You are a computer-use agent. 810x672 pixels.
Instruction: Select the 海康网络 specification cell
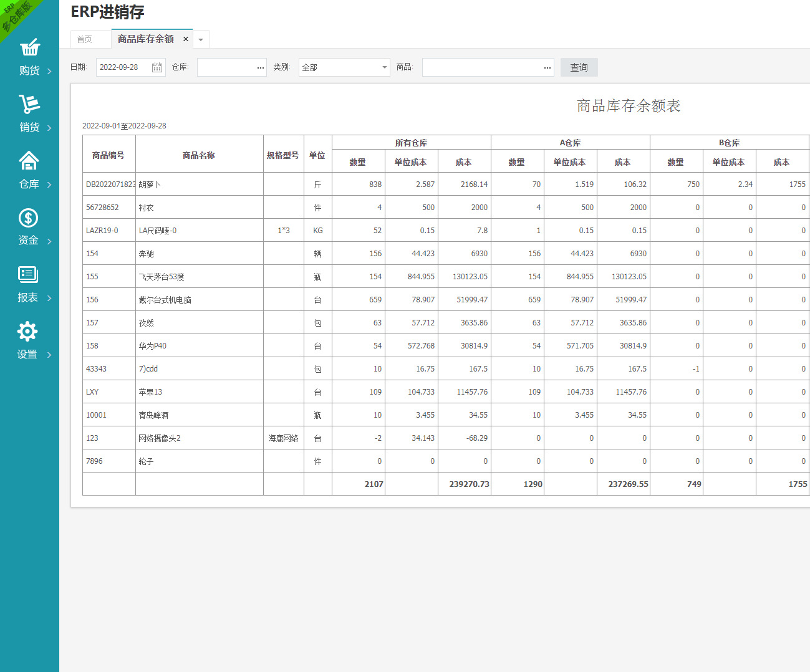[284, 438]
